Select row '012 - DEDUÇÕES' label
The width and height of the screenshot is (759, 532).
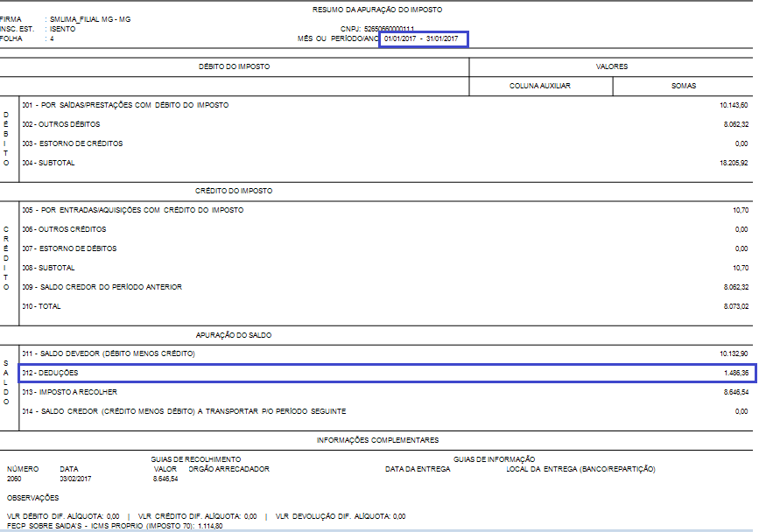[x=50, y=373]
